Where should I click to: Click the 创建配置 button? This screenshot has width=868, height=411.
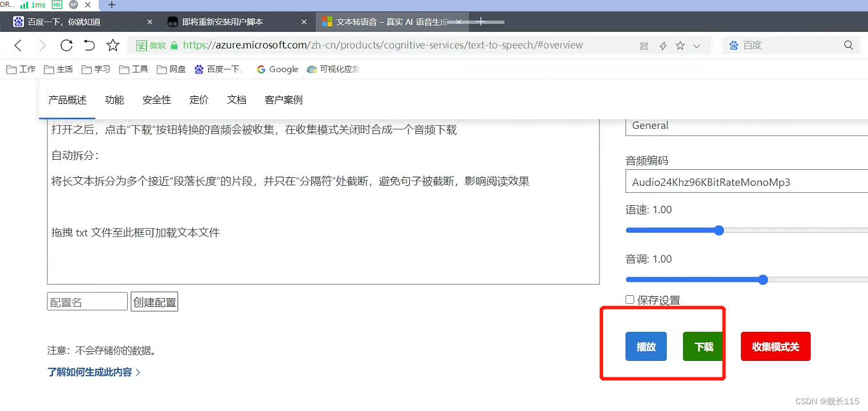click(155, 302)
